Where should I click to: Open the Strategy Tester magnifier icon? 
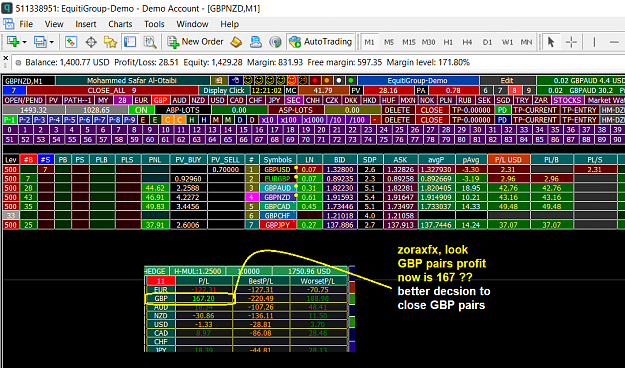pyautogui.click(x=150, y=42)
